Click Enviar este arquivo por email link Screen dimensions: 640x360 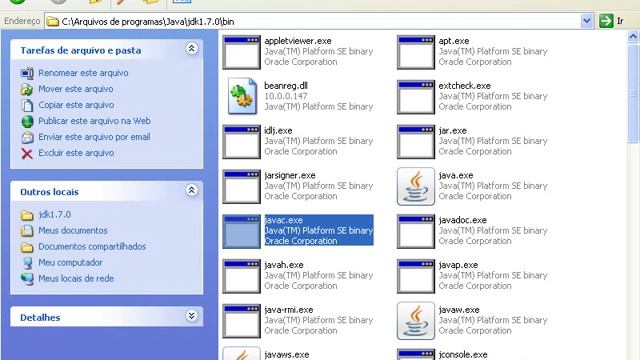tap(94, 137)
